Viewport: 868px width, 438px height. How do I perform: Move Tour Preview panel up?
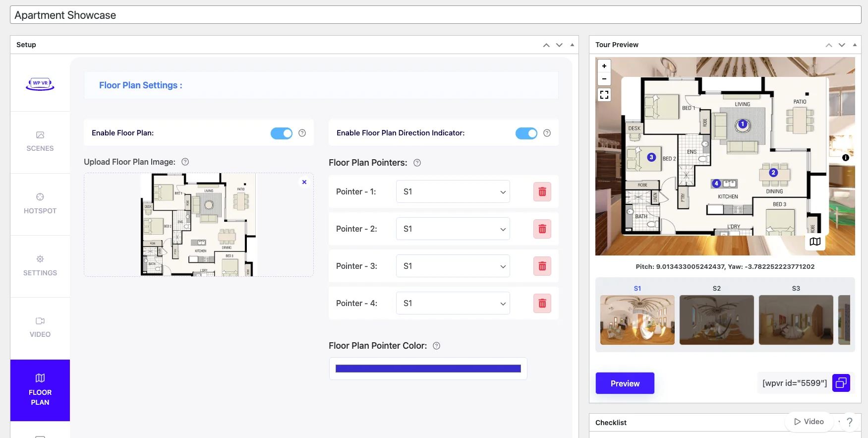[x=829, y=45]
